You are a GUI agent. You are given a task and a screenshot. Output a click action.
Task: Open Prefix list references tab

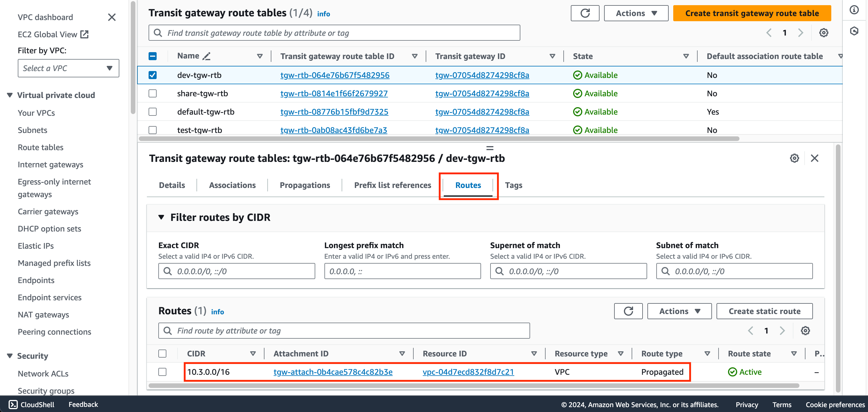[x=393, y=185]
